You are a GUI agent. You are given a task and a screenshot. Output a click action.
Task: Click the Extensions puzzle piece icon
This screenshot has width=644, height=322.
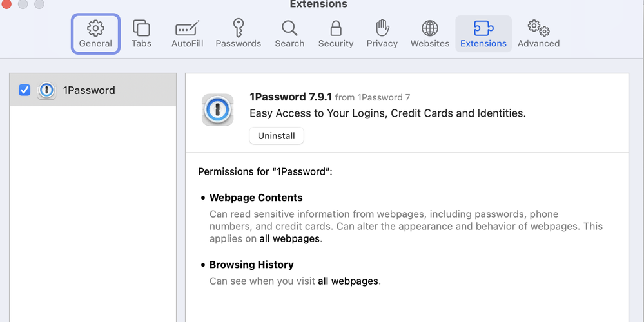click(483, 28)
